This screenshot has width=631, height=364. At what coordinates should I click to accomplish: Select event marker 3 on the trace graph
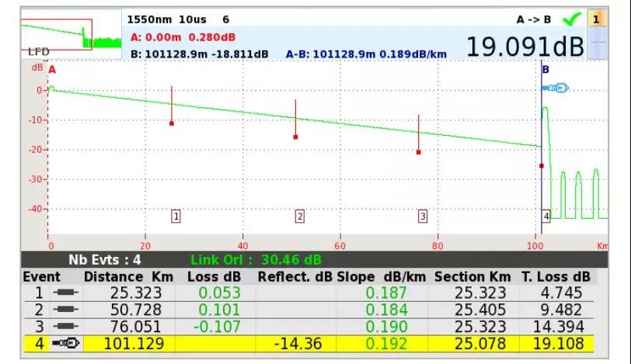point(423,217)
